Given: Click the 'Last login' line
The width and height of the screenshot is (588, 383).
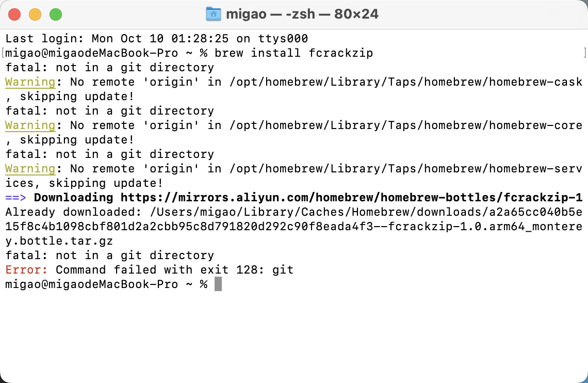Looking at the screenshot, I should tap(157, 39).
